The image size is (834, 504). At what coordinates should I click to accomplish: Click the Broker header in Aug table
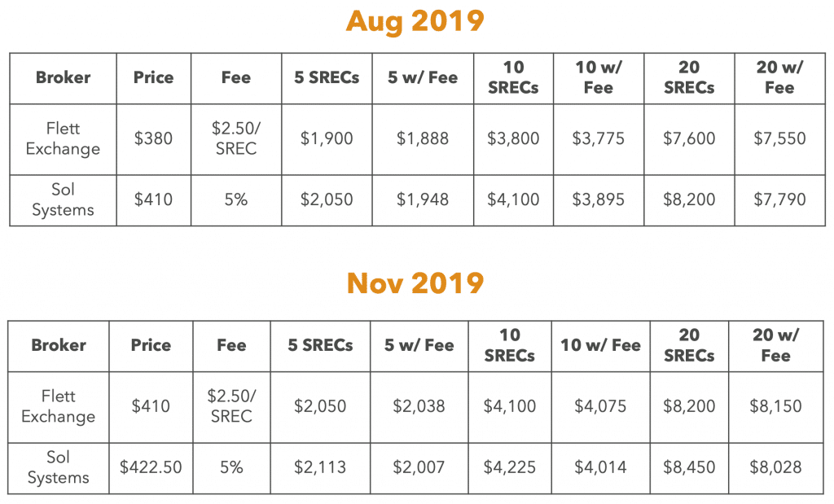click(x=63, y=77)
